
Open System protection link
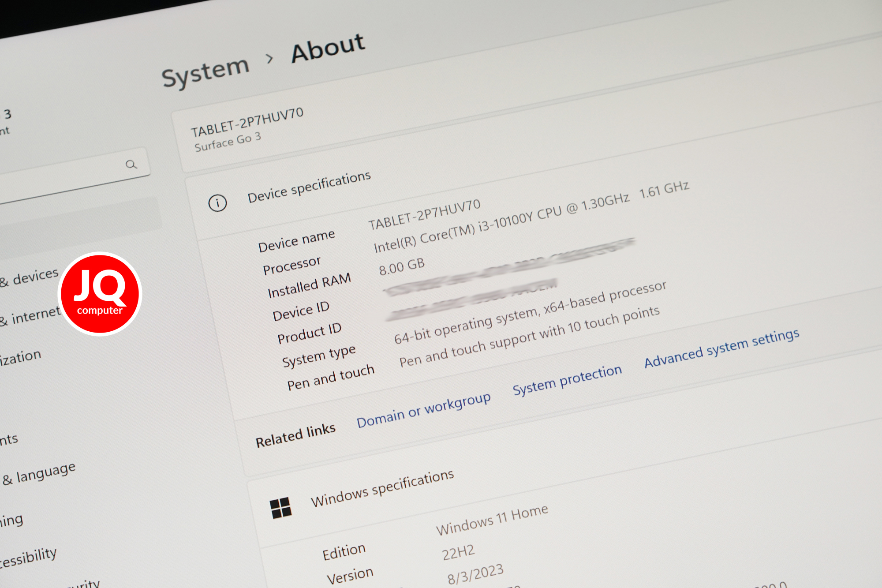point(567,380)
